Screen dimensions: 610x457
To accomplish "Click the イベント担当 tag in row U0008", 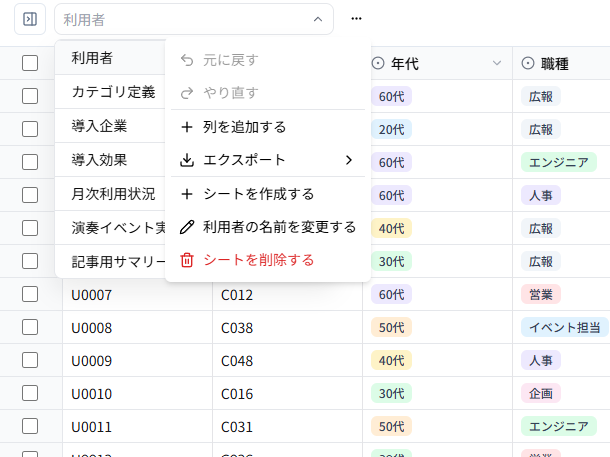I will 565,327.
